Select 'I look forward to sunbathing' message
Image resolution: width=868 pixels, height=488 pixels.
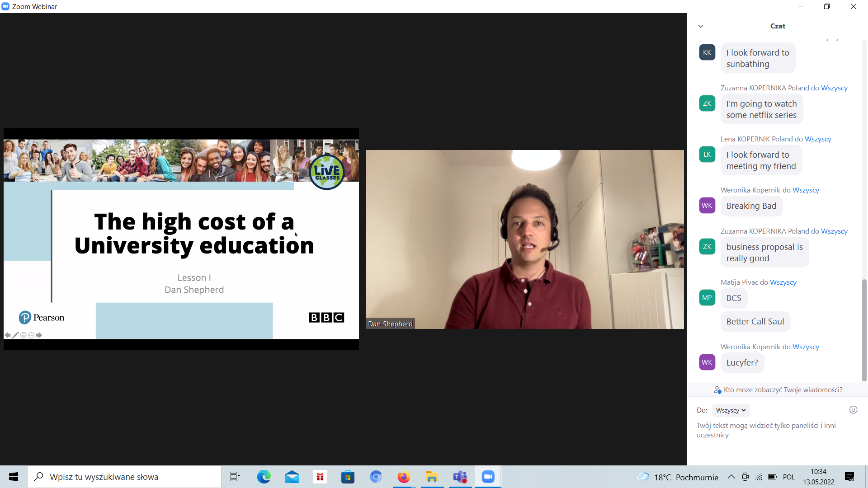click(x=758, y=58)
